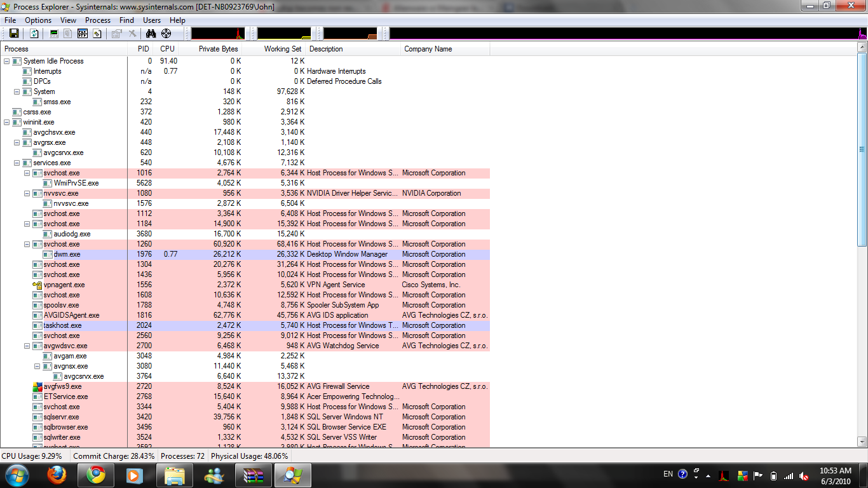Collapse the avgwdsvc.exe tree node
The height and width of the screenshot is (488, 868).
[27, 346]
